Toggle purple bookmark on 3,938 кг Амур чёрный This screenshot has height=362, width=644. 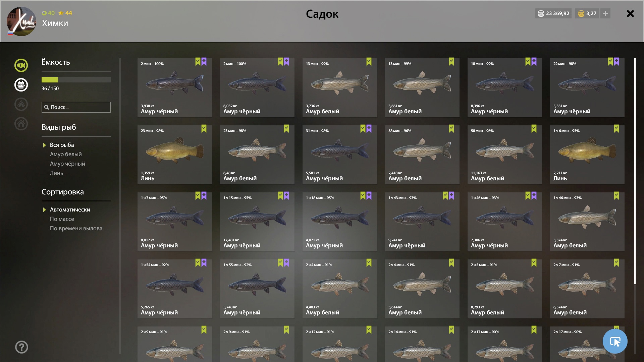(x=204, y=62)
